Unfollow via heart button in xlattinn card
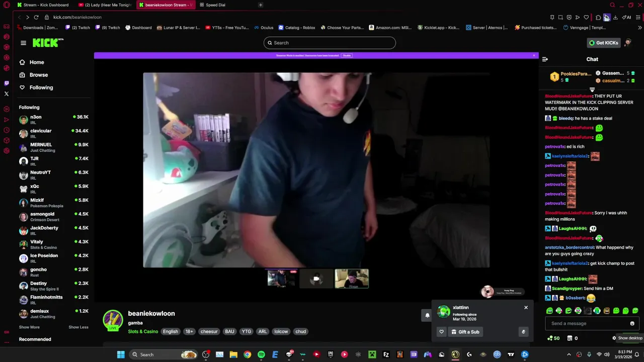 [441, 332]
